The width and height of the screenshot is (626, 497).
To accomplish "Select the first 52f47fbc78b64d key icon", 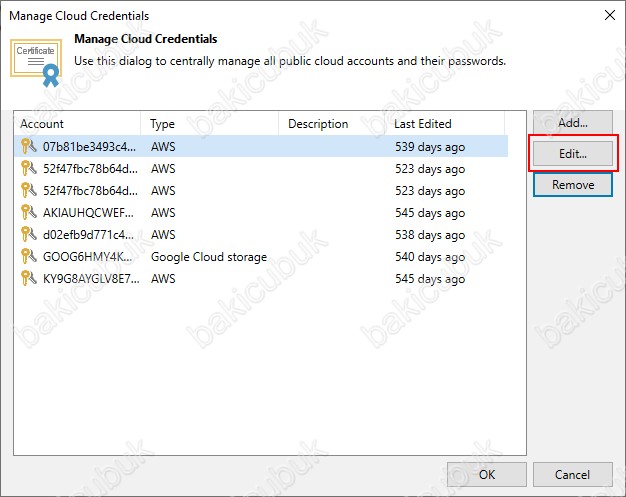I will coord(28,168).
